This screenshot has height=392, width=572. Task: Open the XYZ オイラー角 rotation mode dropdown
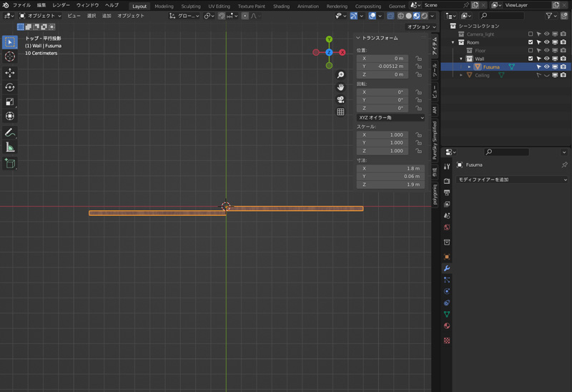click(x=390, y=117)
